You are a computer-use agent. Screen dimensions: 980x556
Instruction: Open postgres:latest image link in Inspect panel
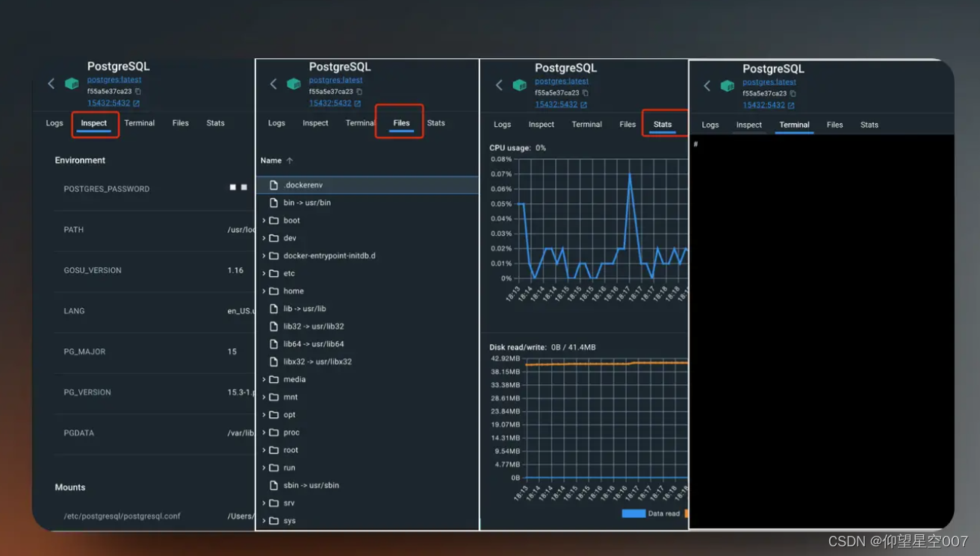pos(114,80)
